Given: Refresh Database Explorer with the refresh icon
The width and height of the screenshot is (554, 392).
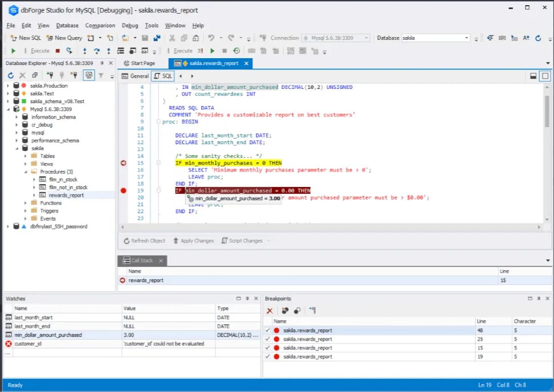Looking at the screenshot, I should pyautogui.click(x=11, y=75).
